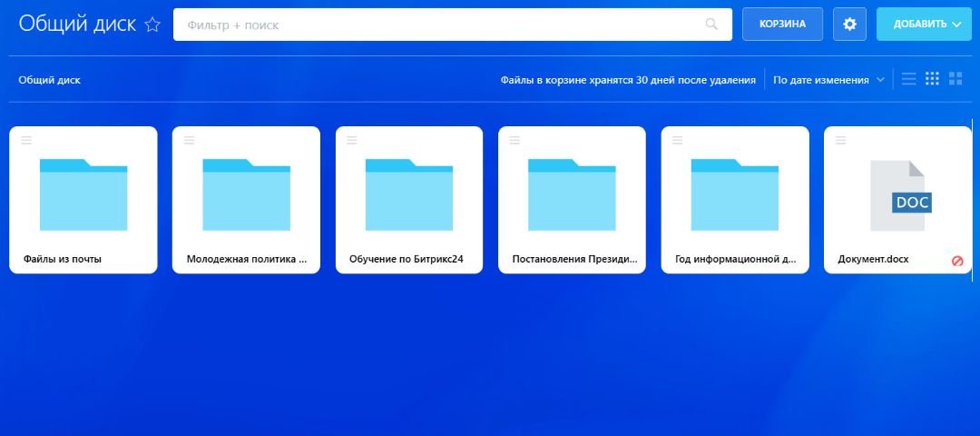Click the Молодежная политика folder name
The height and width of the screenshot is (436, 980).
[x=247, y=259]
